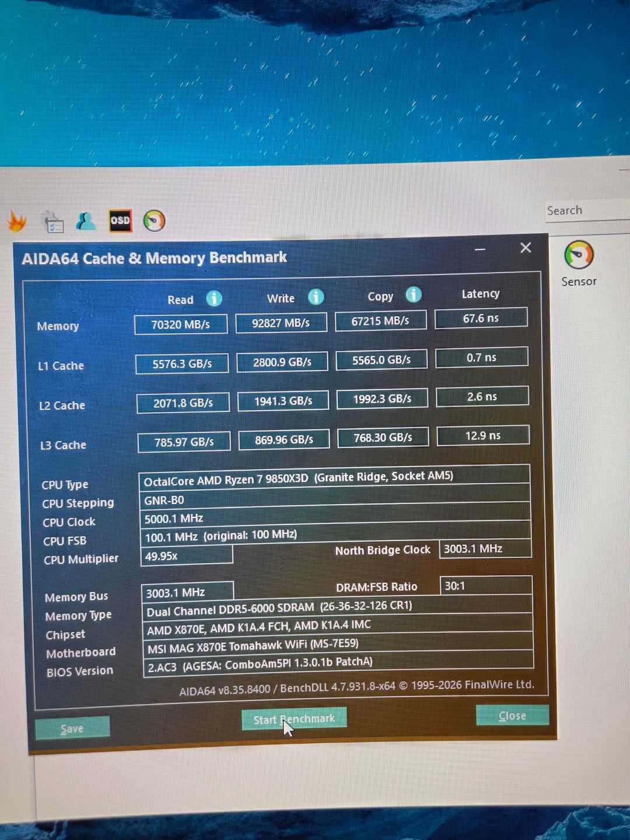Click the CPU FSB value 100.1 MHz
The image size is (630, 840).
(x=335, y=535)
